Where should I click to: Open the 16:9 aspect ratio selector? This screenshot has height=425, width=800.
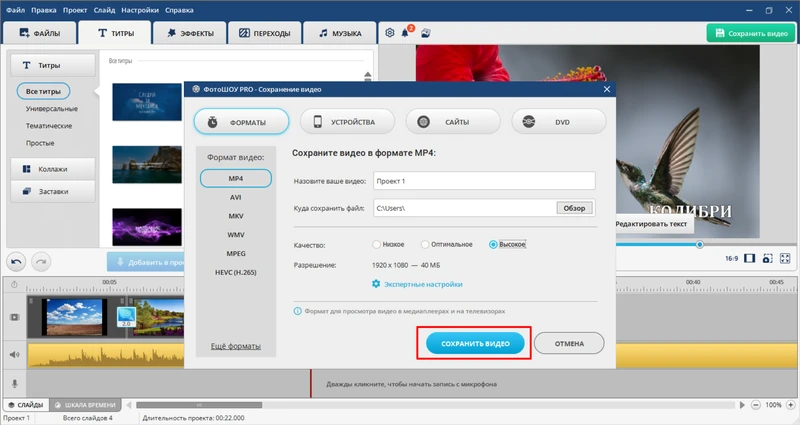[x=731, y=259]
